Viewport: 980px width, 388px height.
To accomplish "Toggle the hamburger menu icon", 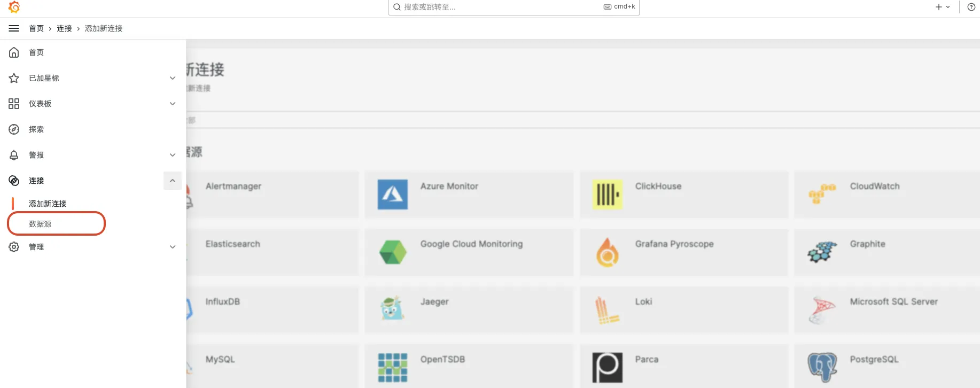I will click(x=14, y=28).
